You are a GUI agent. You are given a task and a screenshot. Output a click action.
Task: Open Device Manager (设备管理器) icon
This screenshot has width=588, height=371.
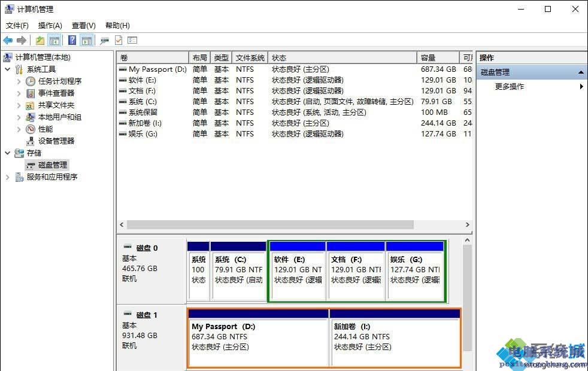point(31,141)
